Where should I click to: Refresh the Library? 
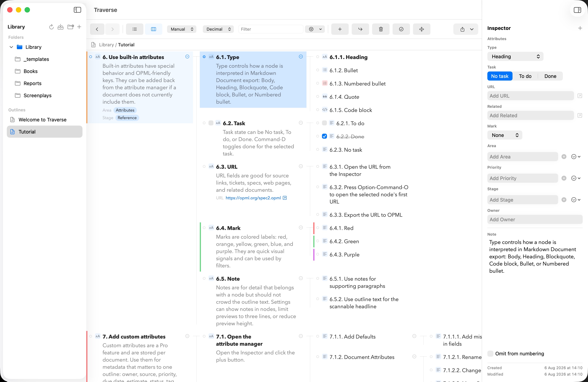(x=51, y=27)
